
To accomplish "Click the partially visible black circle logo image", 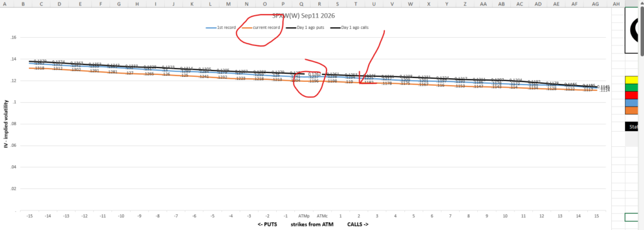I will [x=633, y=31].
